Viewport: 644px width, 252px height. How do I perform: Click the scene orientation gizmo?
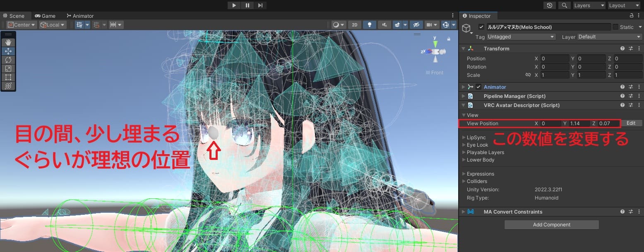(x=435, y=51)
